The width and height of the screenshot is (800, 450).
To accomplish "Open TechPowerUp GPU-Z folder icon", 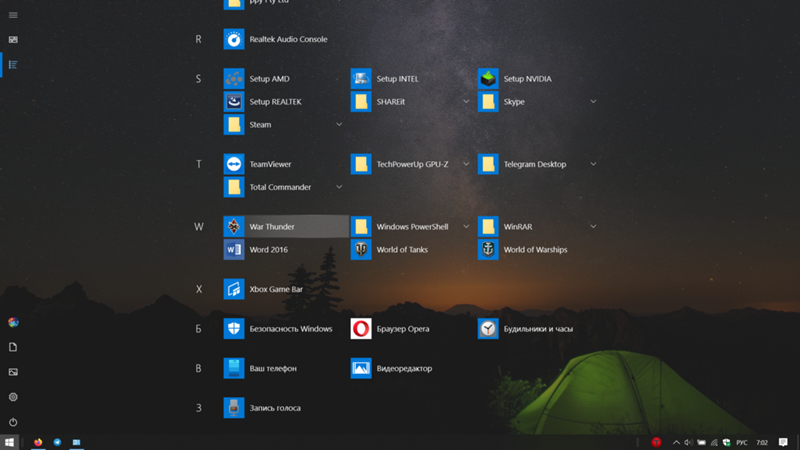I will point(361,164).
